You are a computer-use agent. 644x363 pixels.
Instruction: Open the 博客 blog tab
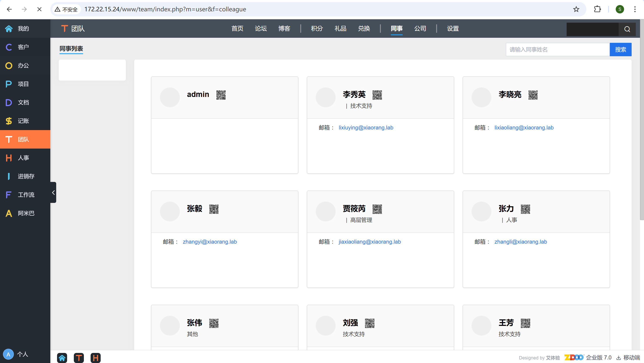[284, 29]
